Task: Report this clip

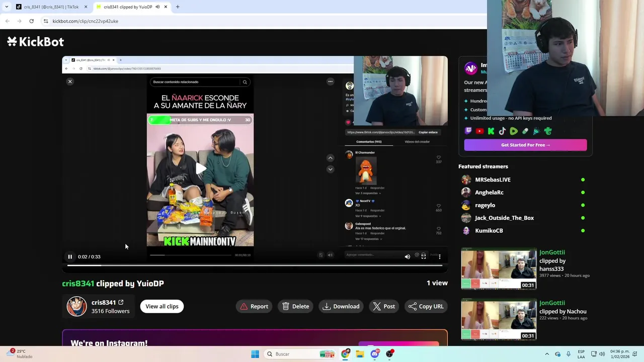Action: [x=254, y=306]
